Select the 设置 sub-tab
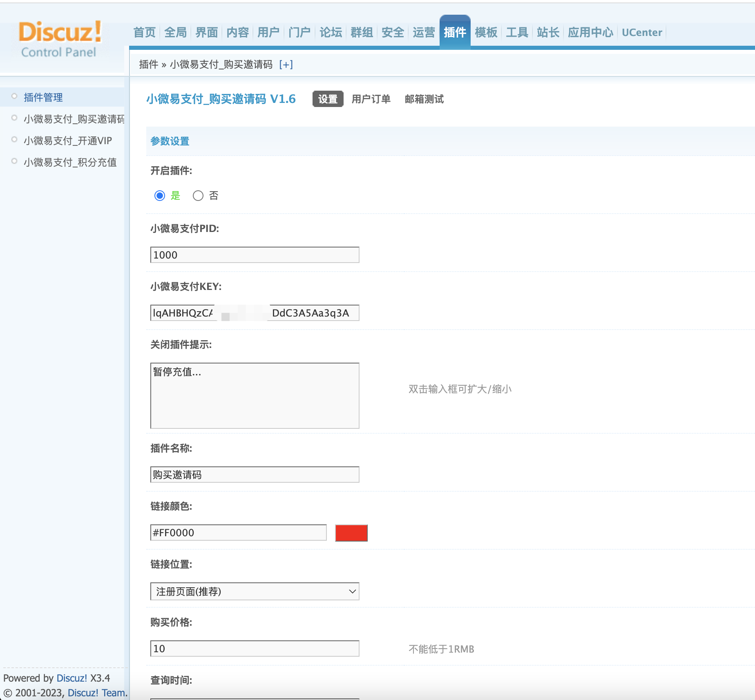The height and width of the screenshot is (700, 755). tap(328, 99)
